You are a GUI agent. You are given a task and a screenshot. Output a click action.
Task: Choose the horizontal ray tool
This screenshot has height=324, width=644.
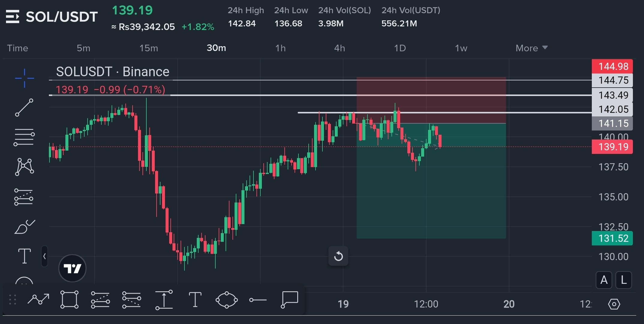point(258,300)
